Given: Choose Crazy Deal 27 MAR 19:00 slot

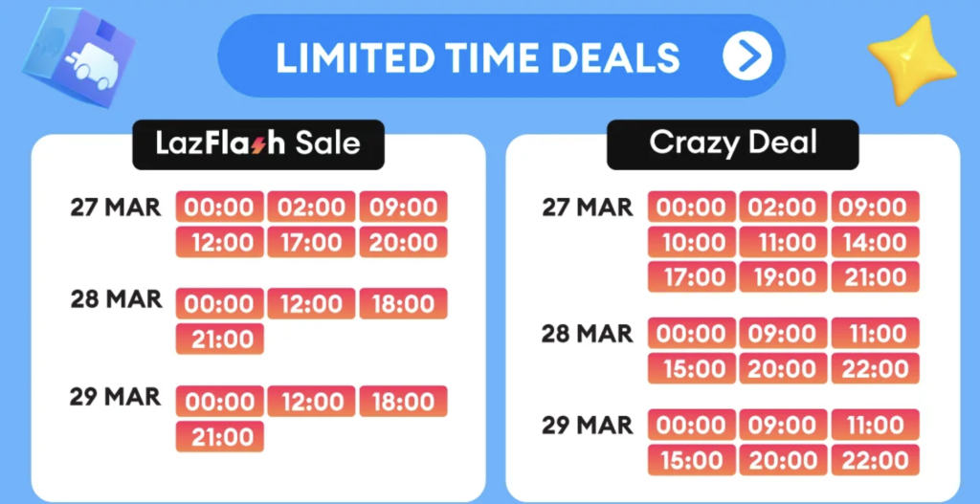Looking at the screenshot, I should point(783,277).
